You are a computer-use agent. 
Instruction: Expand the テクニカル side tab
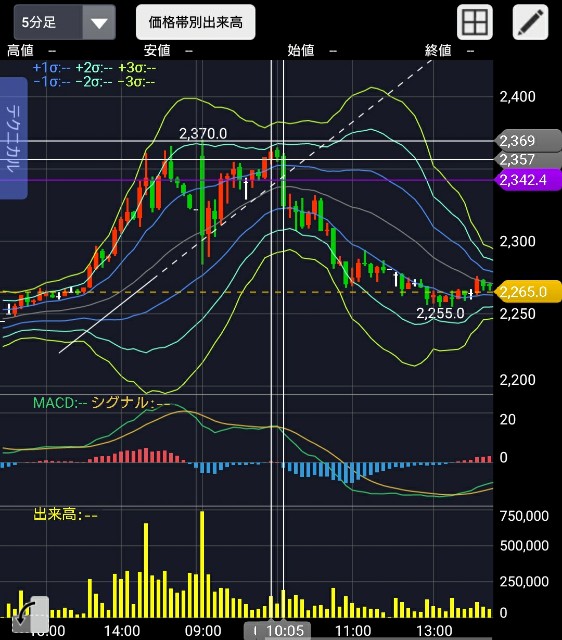[13, 138]
